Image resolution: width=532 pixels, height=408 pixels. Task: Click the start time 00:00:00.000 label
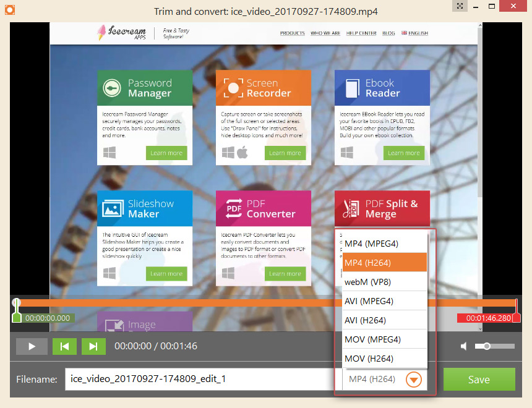[48, 318]
